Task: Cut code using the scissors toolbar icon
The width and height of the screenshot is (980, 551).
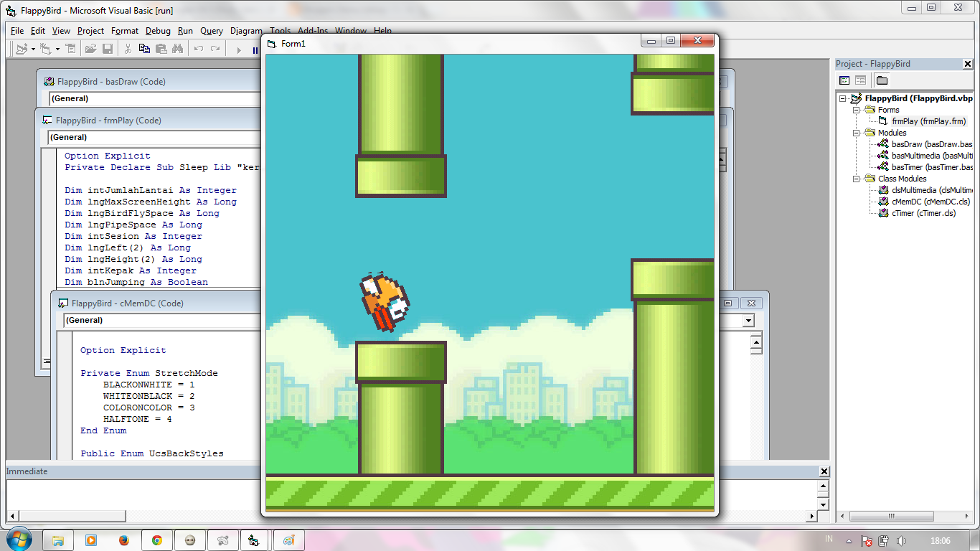Action: pos(128,48)
